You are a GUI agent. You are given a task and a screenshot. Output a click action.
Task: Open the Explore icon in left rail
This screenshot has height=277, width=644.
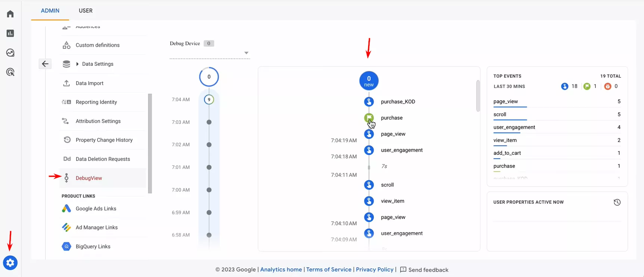click(x=10, y=53)
